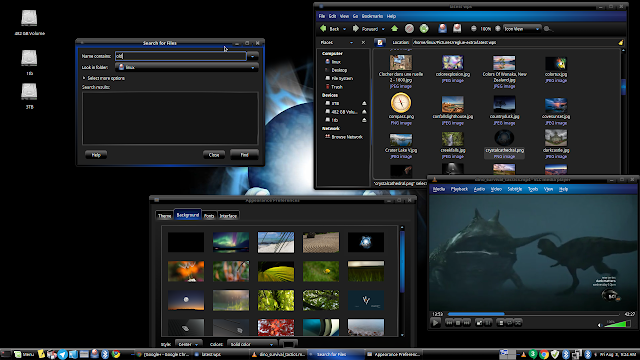Play the video in VLC
The width and height of the screenshot is (640, 360).
point(436,323)
